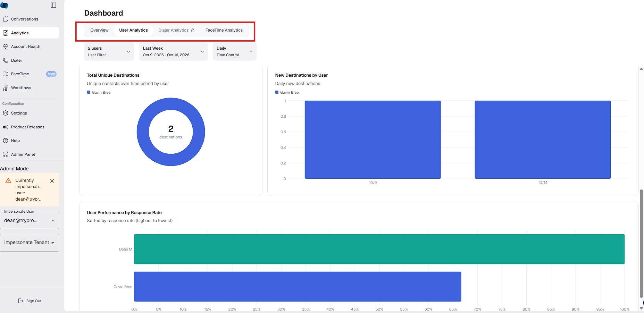The image size is (644, 313).
Task: Click the Product Releases megaphone icon
Action: 6,127
